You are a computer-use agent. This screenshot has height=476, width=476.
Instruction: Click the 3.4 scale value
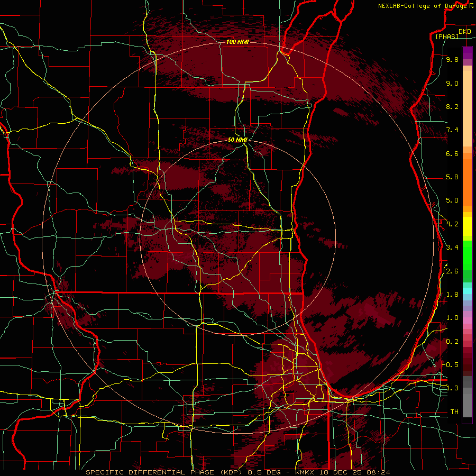tap(452, 248)
